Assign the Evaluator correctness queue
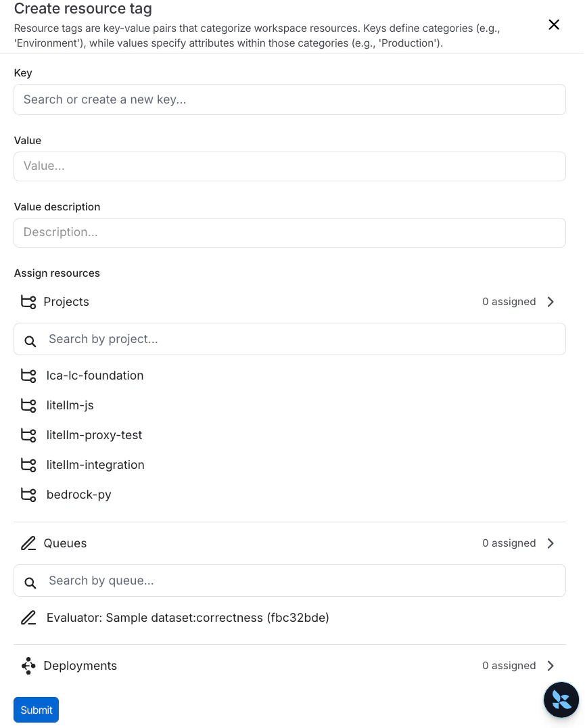The height and width of the screenshot is (728, 585). pos(187,618)
